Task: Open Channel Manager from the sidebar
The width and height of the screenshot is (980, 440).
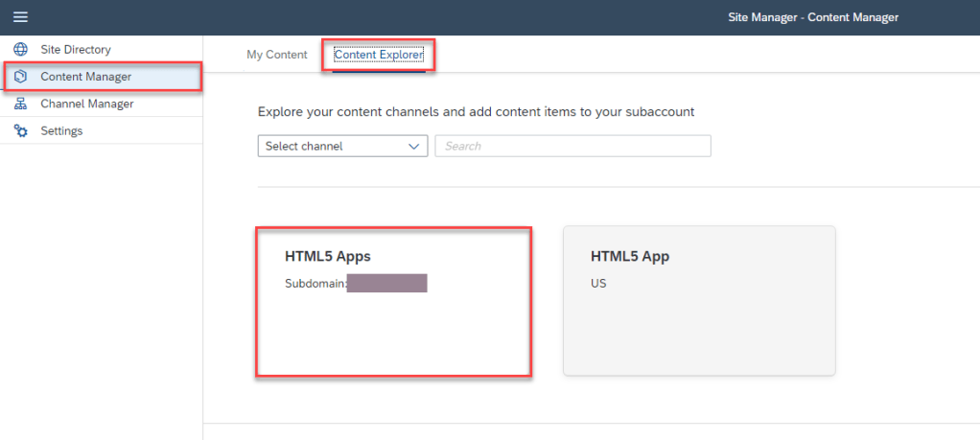Action: 86,104
